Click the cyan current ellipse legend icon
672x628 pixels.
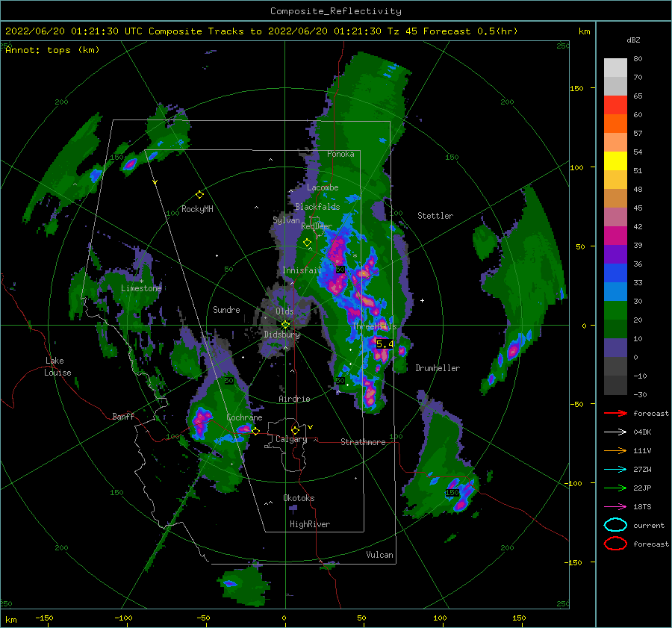tap(615, 525)
